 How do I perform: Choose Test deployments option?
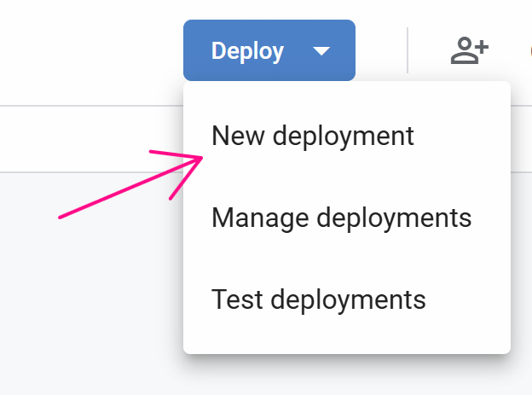click(x=318, y=299)
